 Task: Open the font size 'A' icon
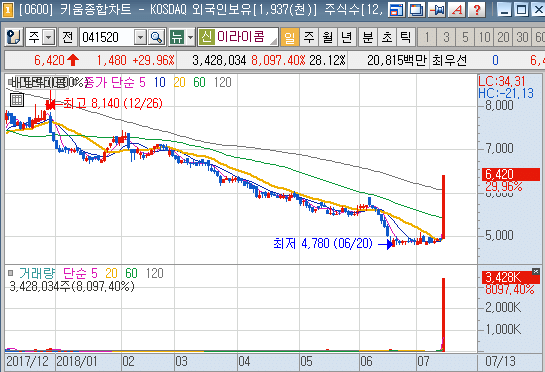457,10
